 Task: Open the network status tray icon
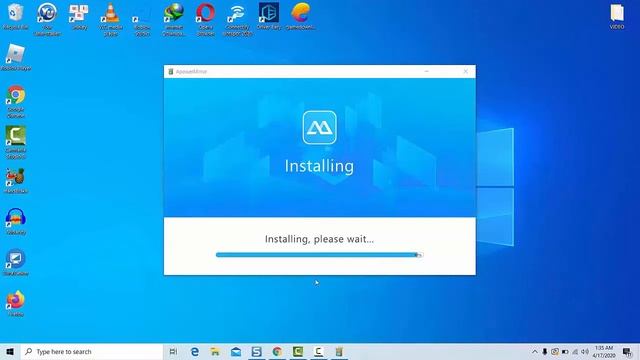point(575,351)
